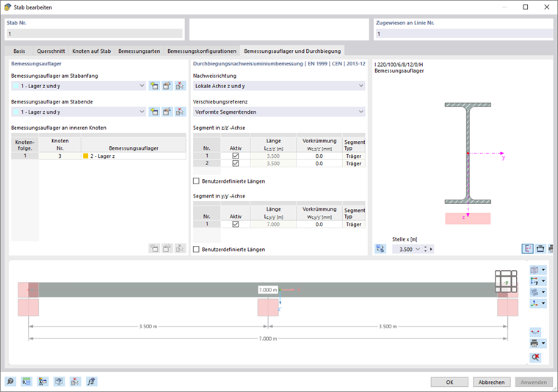The width and height of the screenshot is (558, 392).
Task: Edit design support at Stabende
Action: point(167,112)
